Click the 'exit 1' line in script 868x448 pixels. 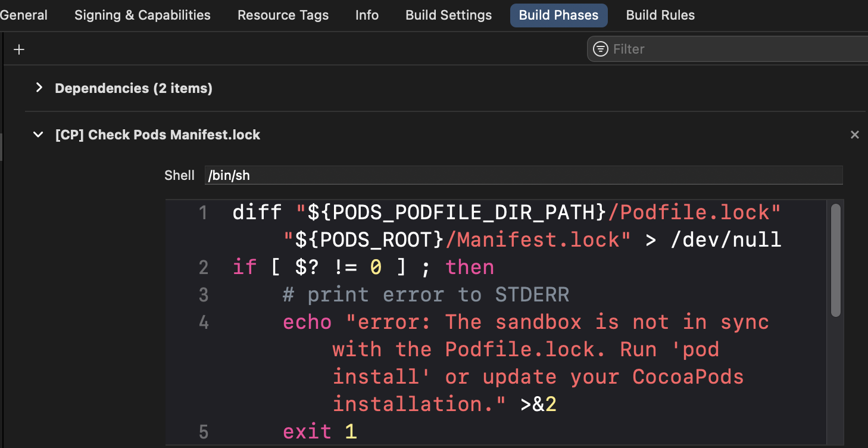tap(320, 431)
